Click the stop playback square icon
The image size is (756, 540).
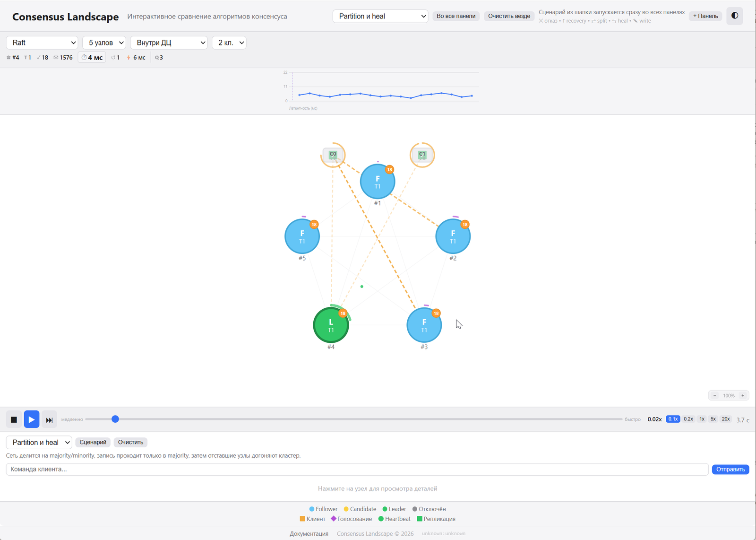[14, 419]
